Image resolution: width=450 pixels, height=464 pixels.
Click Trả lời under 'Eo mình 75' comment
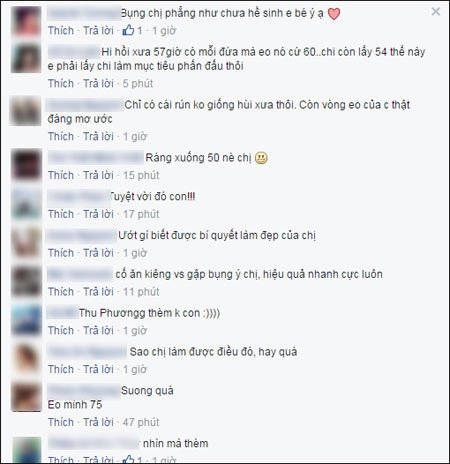pyautogui.click(x=98, y=422)
